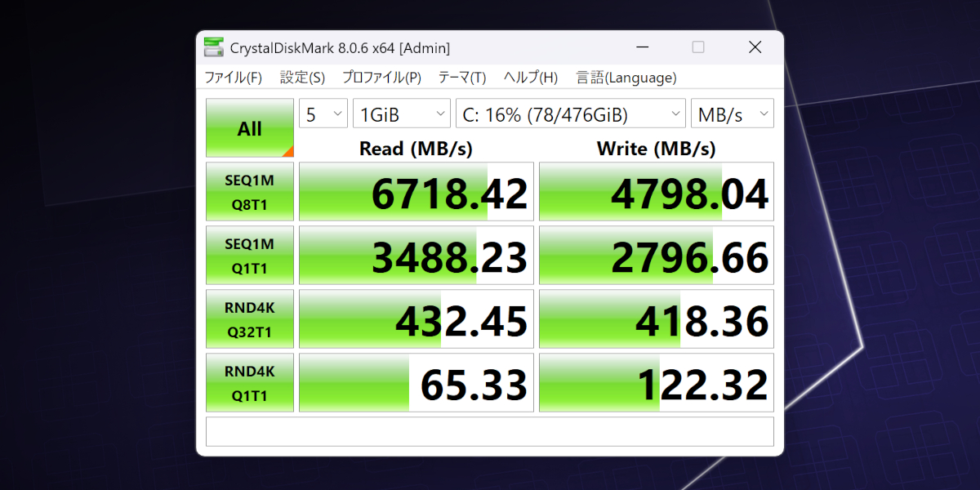Viewport: 980px width, 490px height.
Task: Open the test count dropdown showing 5
Action: click(323, 114)
